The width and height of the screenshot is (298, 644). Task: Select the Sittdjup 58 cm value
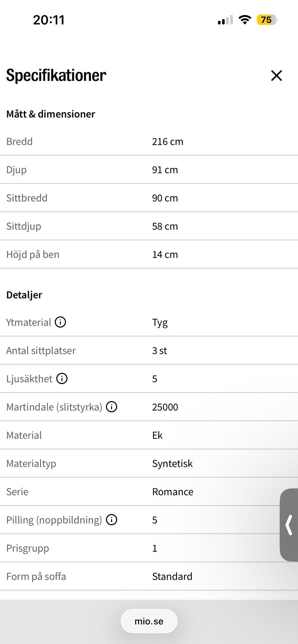tap(165, 226)
